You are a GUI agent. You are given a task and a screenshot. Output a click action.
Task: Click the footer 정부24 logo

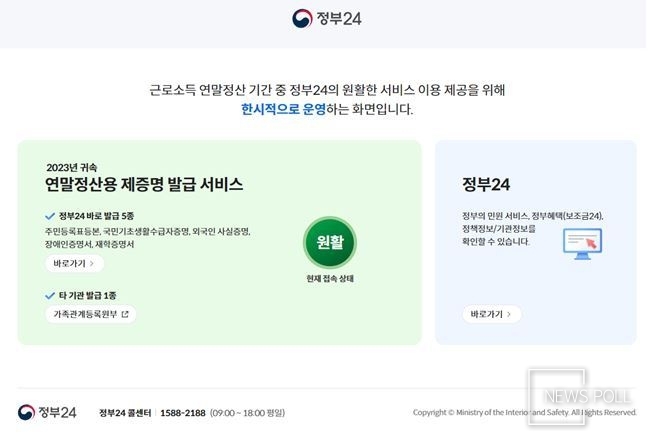coord(47,412)
